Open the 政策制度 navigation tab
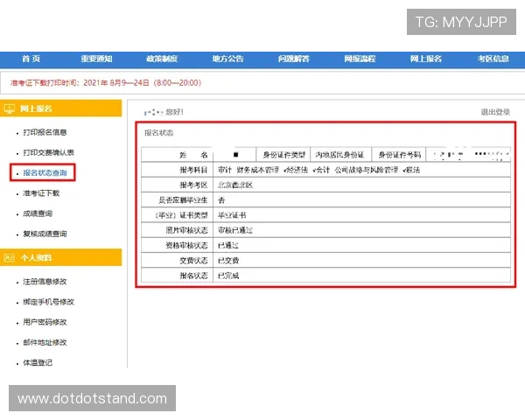525x420 pixels. pos(162,59)
